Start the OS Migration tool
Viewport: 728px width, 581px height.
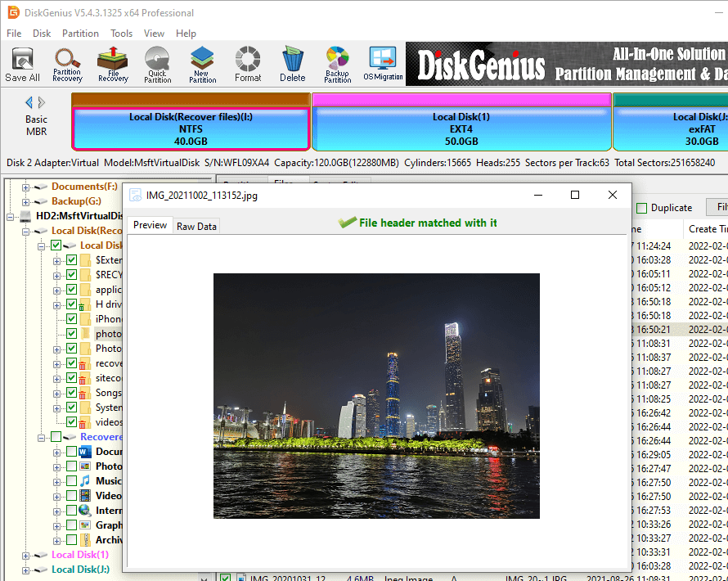point(383,64)
